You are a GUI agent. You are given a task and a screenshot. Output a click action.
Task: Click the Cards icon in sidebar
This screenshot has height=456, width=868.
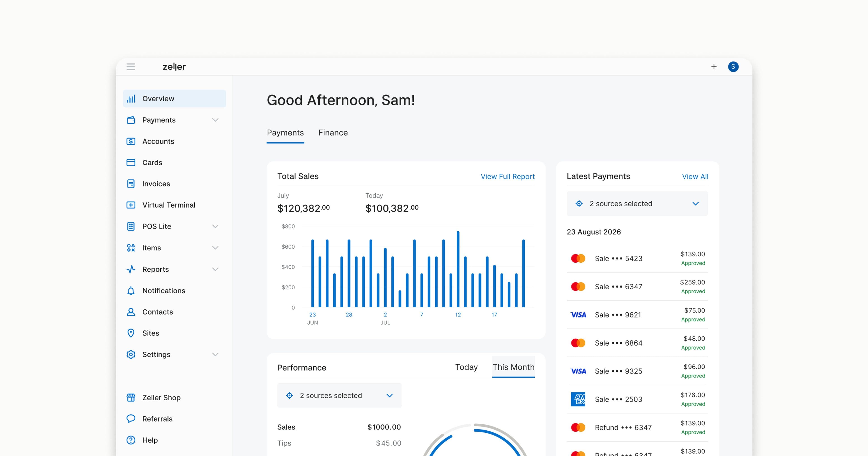click(131, 163)
